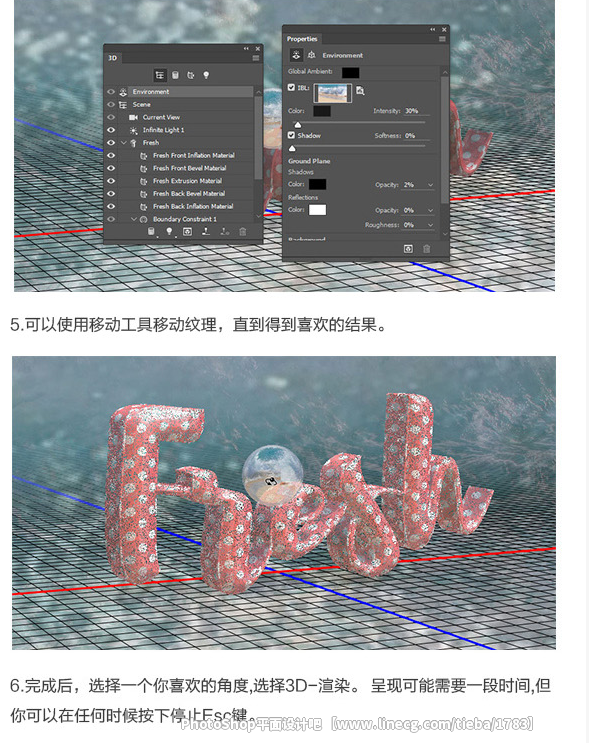589x743 pixels.
Task: Click the Shadow Softness slider handle
Action: tap(292, 148)
